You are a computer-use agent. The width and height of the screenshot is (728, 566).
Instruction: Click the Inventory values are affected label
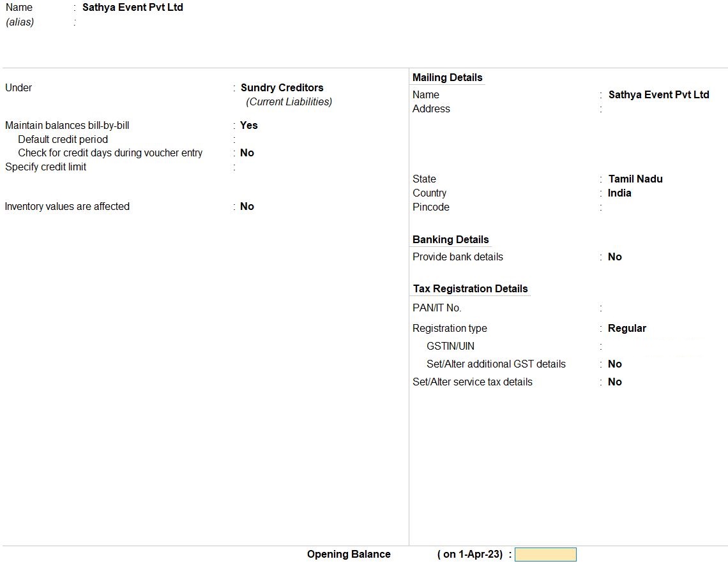pos(67,207)
